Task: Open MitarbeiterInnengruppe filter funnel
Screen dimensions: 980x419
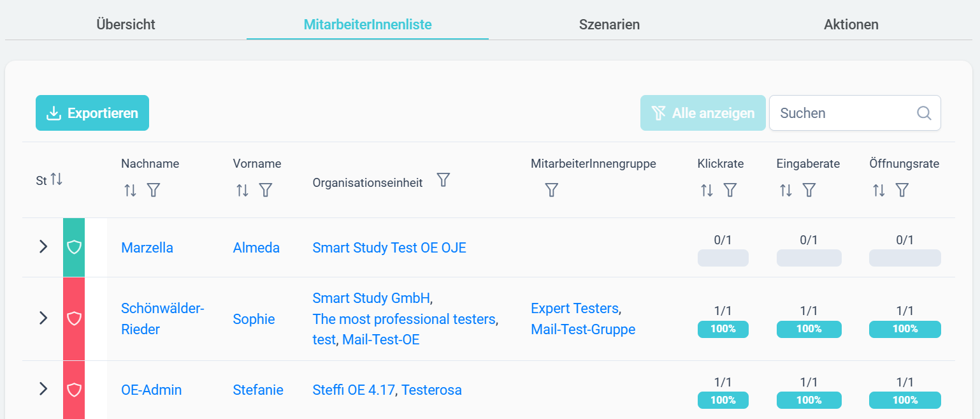Action: [552, 190]
